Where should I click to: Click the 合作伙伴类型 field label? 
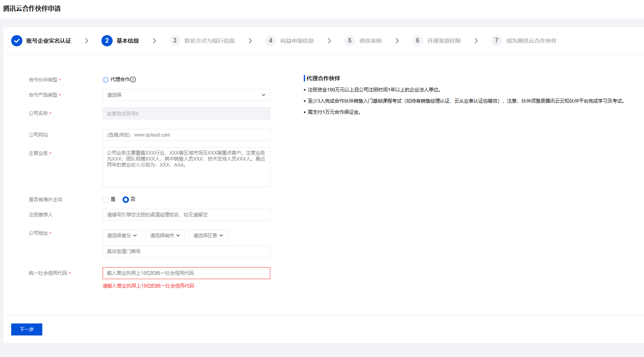pyautogui.click(x=43, y=80)
